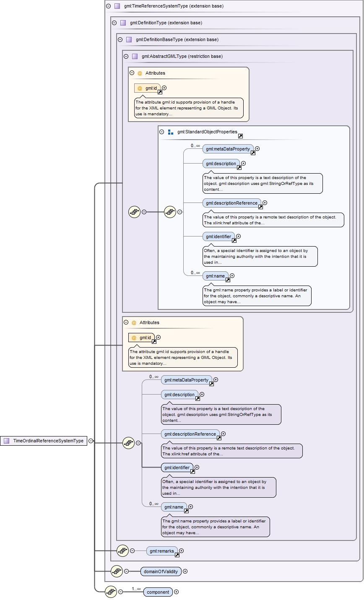Collapse the gml:TimeReferenceSystemType section
364x600 pixels.
pyautogui.click(x=108, y=6)
